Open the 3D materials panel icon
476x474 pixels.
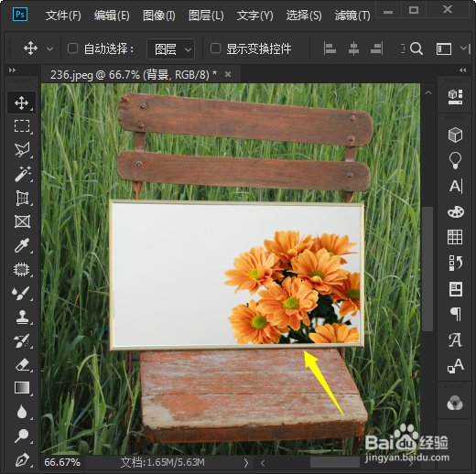(455, 97)
